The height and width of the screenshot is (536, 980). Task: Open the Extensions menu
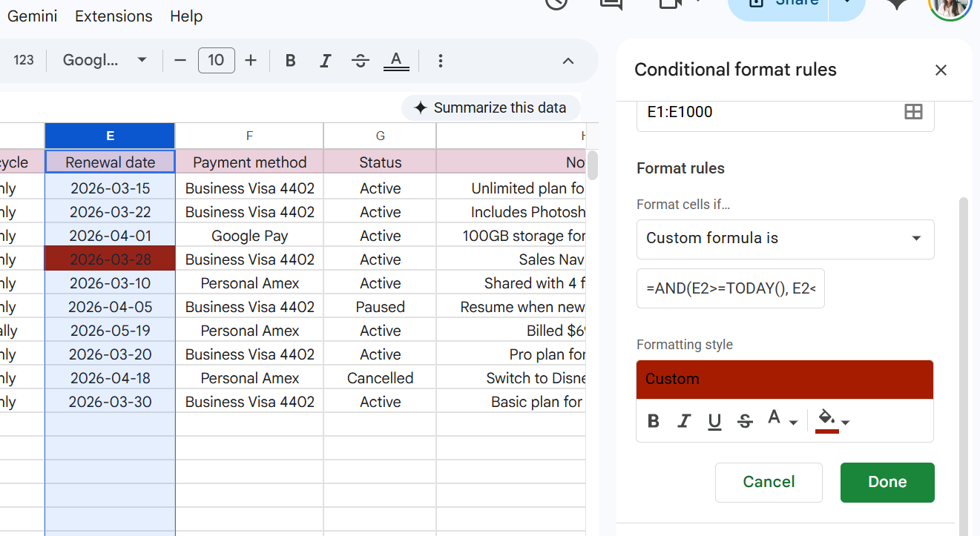point(114,16)
